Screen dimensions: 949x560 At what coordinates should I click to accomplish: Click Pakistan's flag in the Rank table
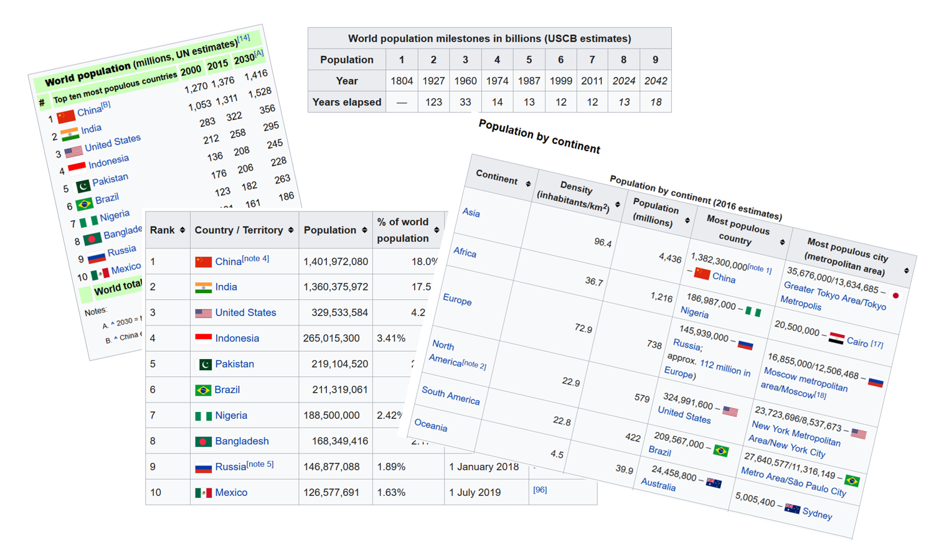tap(205, 365)
